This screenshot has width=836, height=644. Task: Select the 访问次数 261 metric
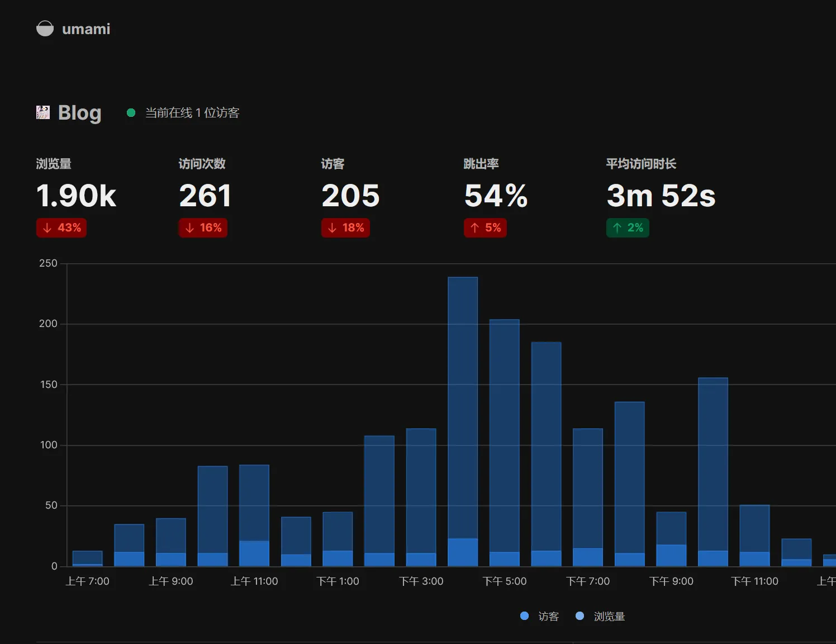(205, 196)
